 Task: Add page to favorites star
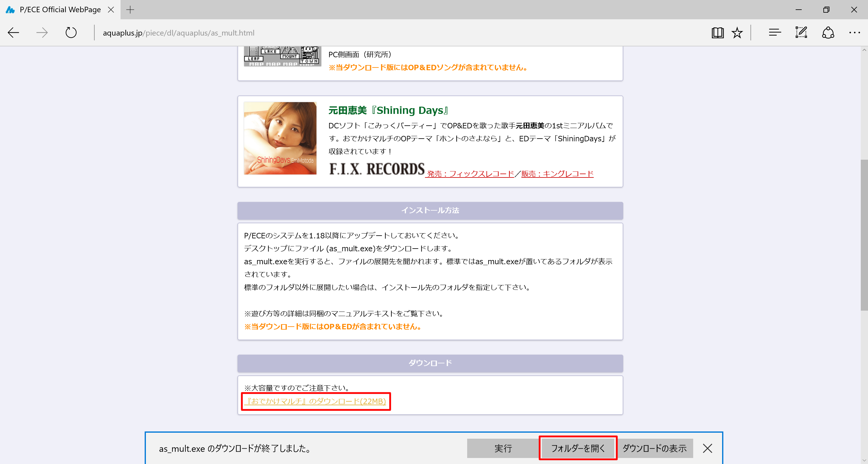tap(737, 33)
